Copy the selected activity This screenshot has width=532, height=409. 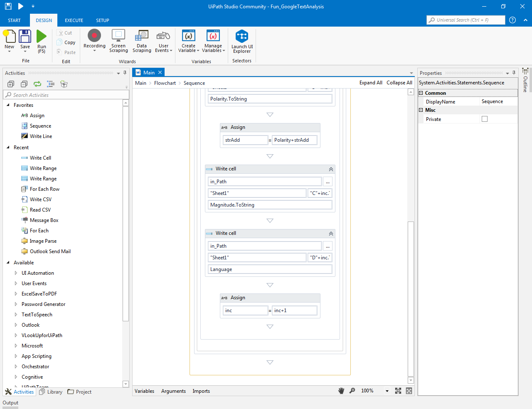[66, 42]
